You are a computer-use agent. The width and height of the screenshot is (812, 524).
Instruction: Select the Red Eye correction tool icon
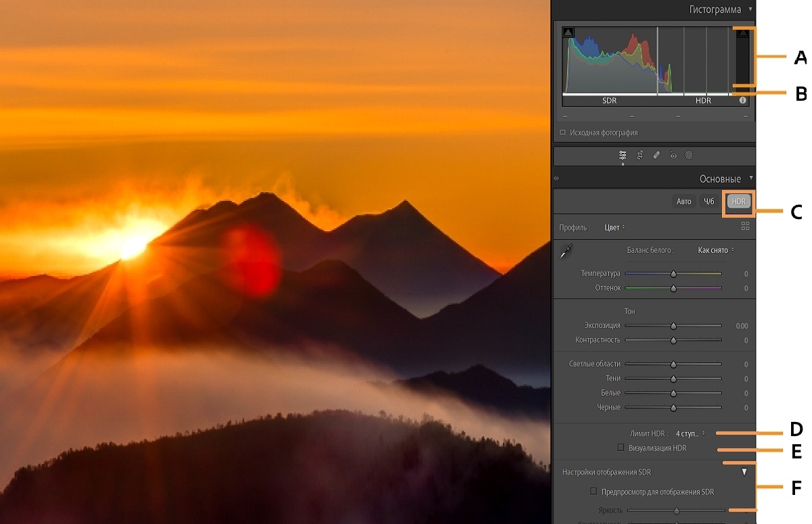[x=673, y=155]
